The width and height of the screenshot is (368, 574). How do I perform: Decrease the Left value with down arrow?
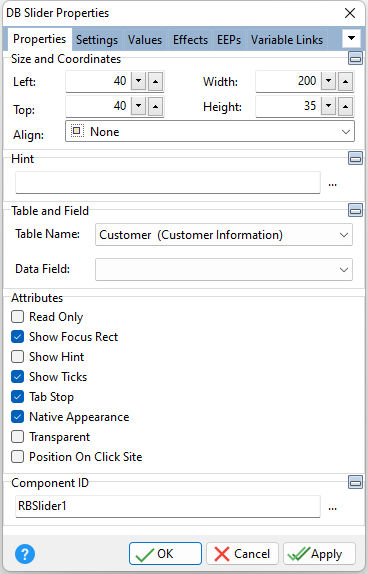(x=139, y=81)
